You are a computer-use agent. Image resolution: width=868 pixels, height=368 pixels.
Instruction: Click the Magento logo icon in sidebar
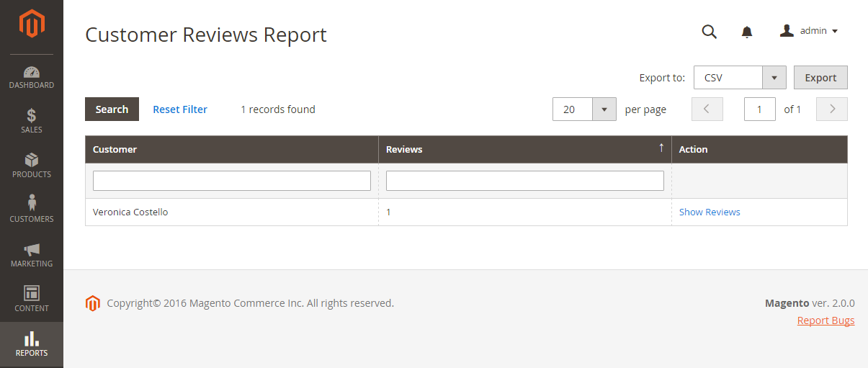pyautogui.click(x=32, y=24)
